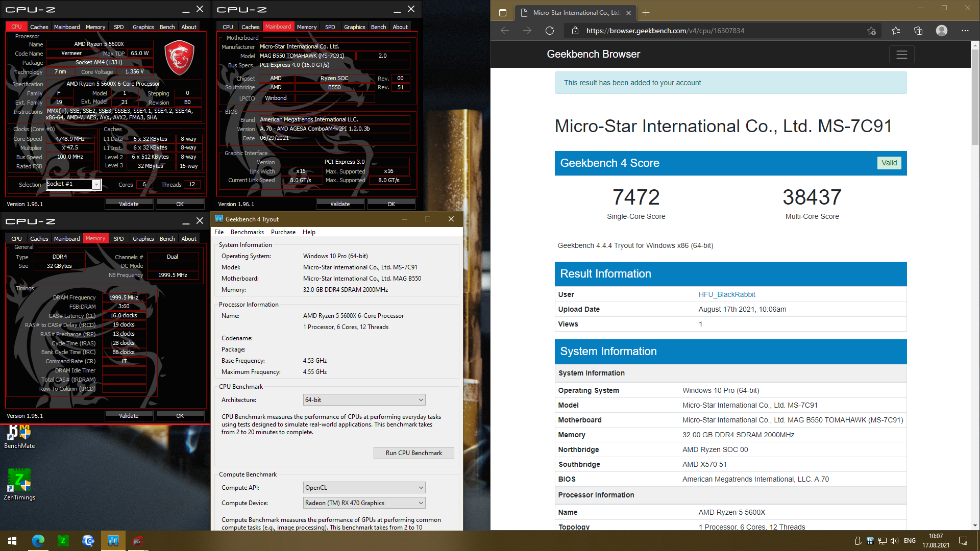Click the Geekbench Browser site title
The width and height of the screenshot is (980, 551).
point(593,54)
